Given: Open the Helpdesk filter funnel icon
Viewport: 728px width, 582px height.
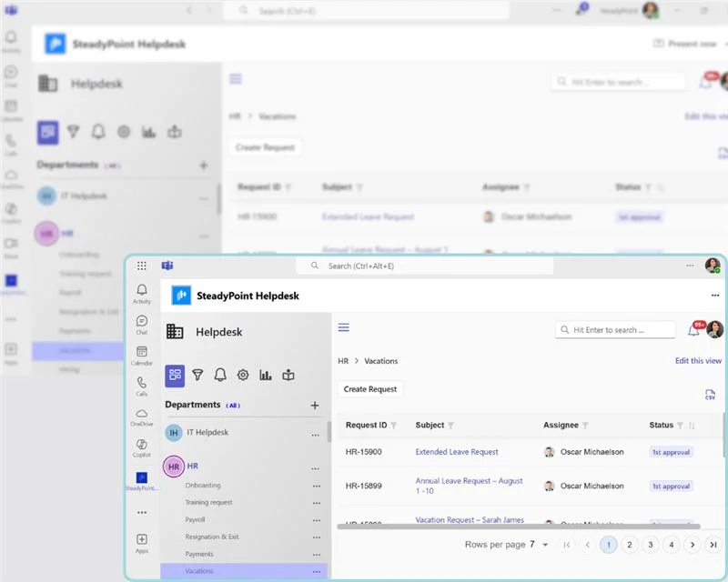Looking at the screenshot, I should pyautogui.click(x=197, y=375).
